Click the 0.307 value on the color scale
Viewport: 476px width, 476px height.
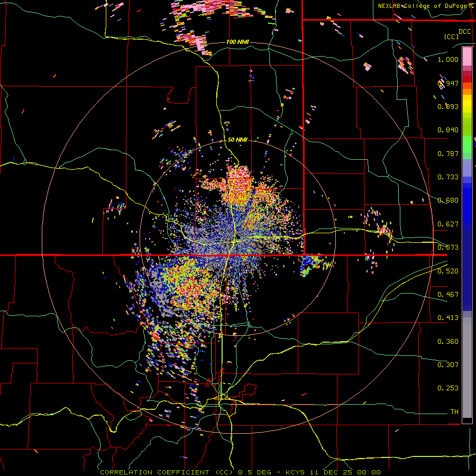[x=448, y=365]
